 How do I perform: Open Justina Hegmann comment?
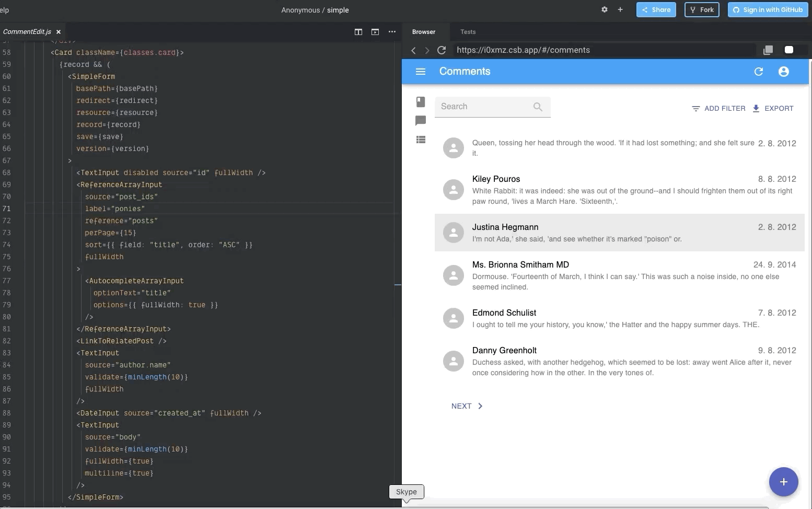(620, 233)
